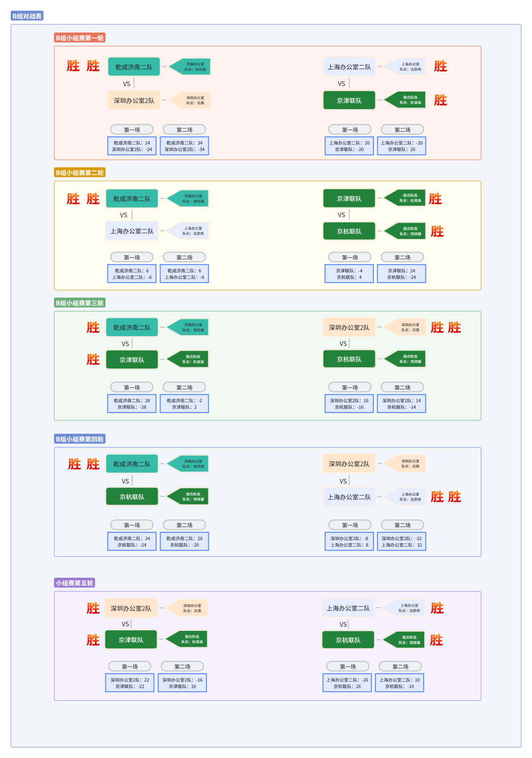
Task: Select 深圳办公室2队 node in 第四轮
Action: (349, 464)
